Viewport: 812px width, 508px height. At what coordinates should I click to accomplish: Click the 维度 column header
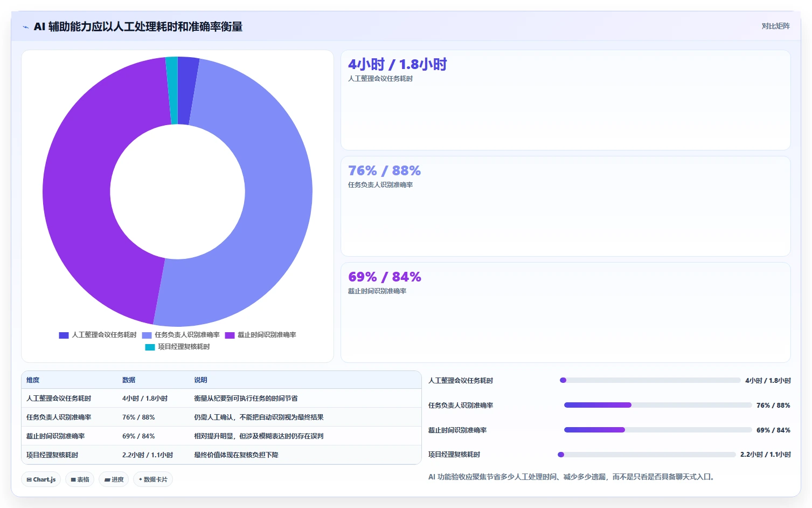coord(33,380)
